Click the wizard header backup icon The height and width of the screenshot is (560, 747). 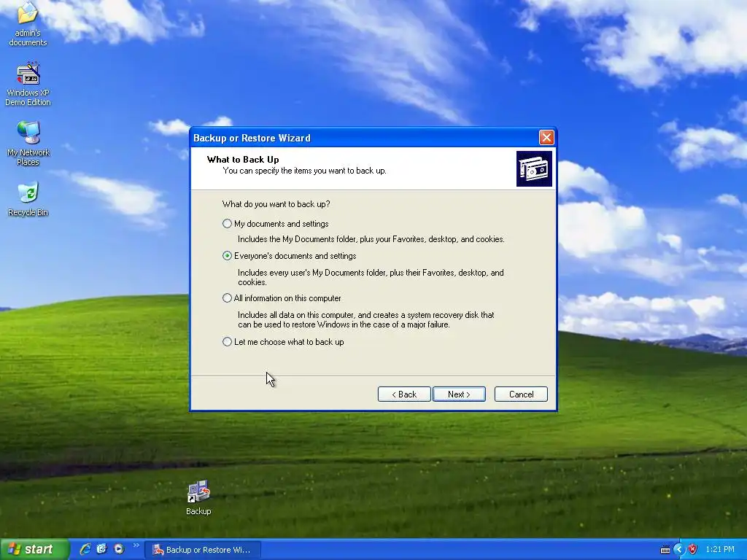[534, 169]
